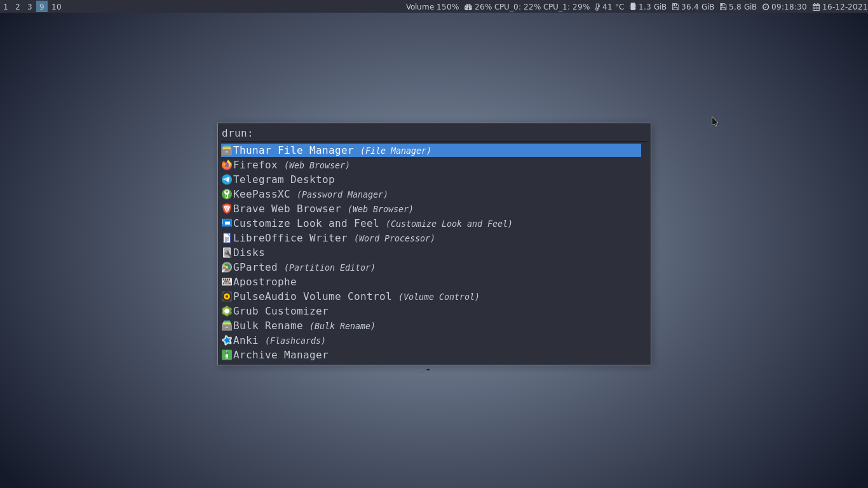The height and width of the screenshot is (488, 868).
Task: Launch Grub Customizer entry
Action: [431, 311]
